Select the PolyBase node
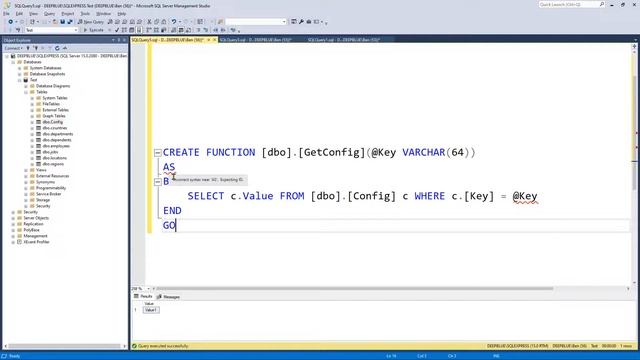The height and width of the screenshot is (360, 640). tap(31, 230)
